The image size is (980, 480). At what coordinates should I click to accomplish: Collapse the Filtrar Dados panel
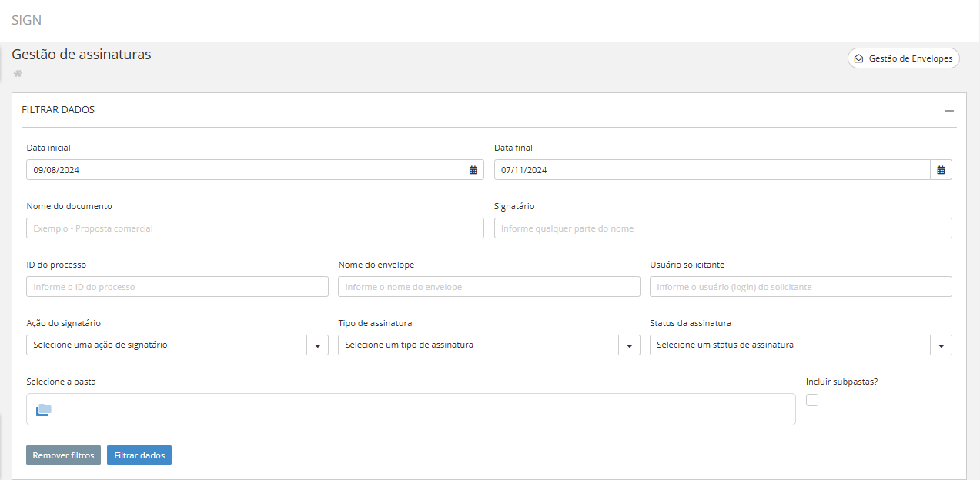(949, 111)
